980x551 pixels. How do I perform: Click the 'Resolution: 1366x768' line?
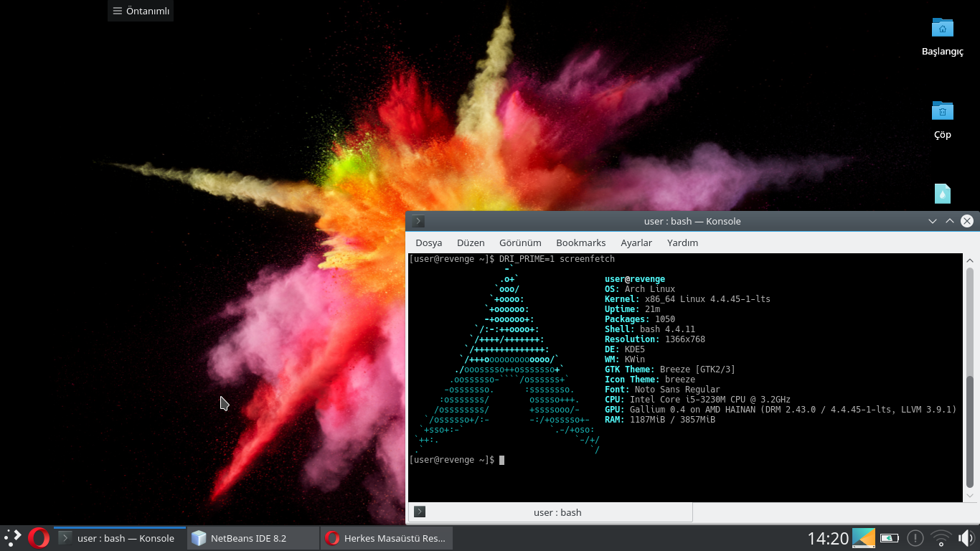655,339
